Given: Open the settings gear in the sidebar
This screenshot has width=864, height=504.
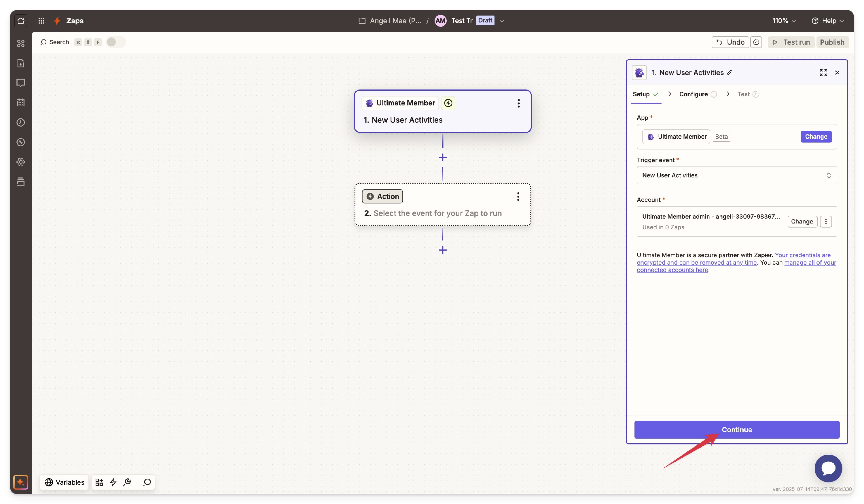Looking at the screenshot, I should 20,162.
